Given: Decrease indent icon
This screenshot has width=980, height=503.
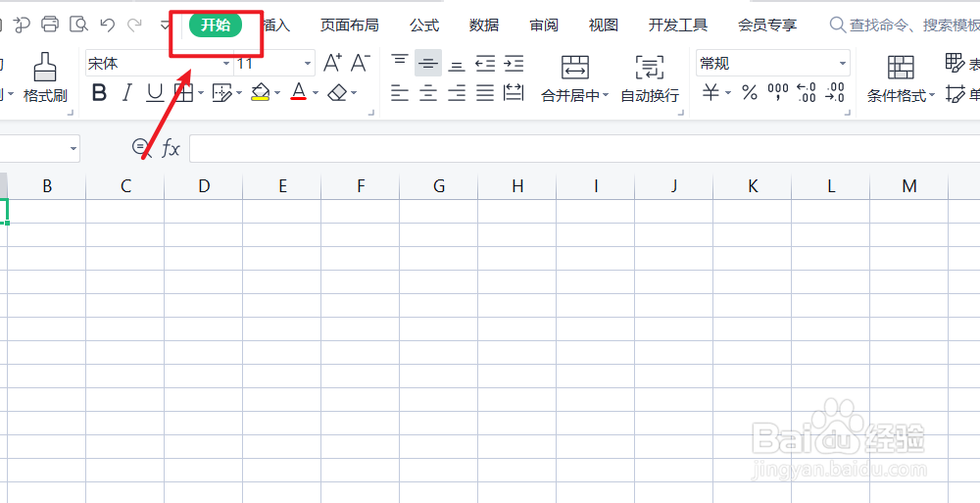Looking at the screenshot, I should 485,63.
